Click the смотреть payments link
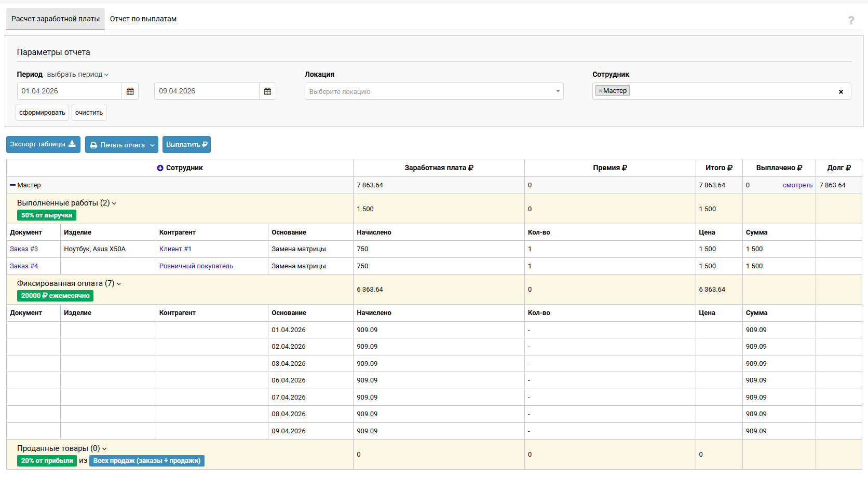 coord(797,185)
